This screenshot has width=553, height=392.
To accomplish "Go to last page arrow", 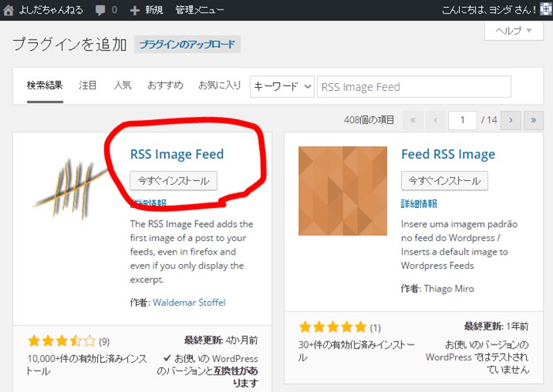I will coord(533,120).
